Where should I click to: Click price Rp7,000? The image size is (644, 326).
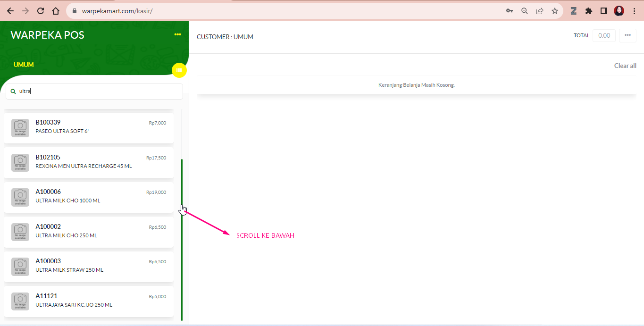(x=157, y=123)
